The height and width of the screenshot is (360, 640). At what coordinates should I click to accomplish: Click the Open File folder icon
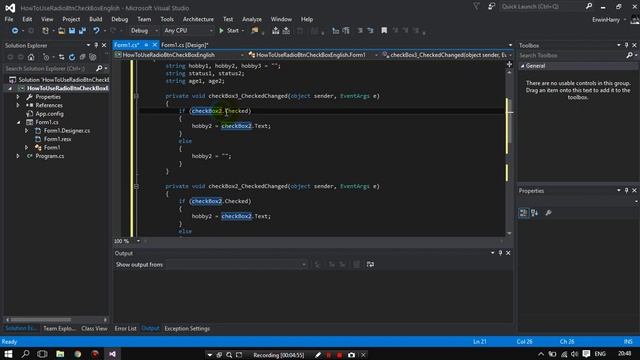pos(61,31)
